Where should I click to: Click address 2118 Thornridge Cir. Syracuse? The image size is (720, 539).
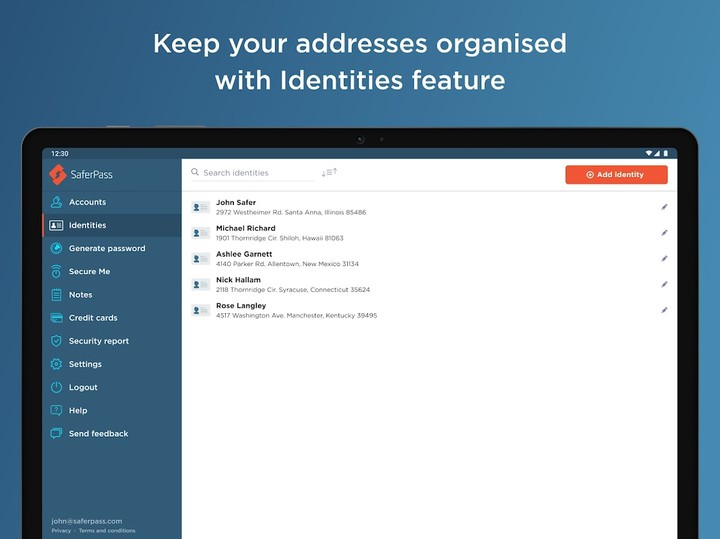click(293, 290)
